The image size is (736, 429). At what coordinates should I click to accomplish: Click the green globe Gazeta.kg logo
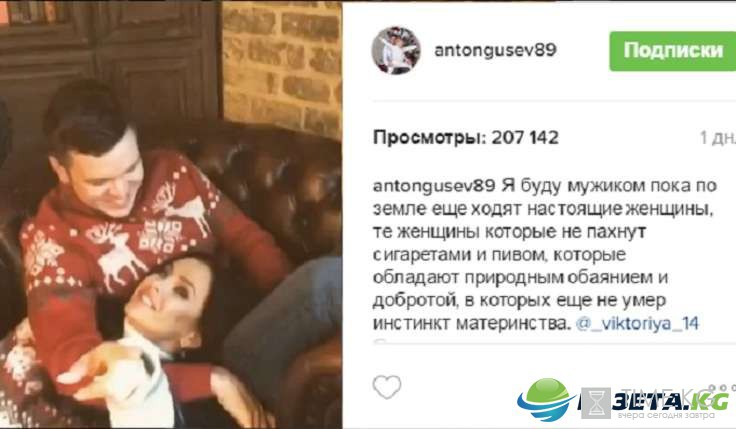click(x=545, y=399)
